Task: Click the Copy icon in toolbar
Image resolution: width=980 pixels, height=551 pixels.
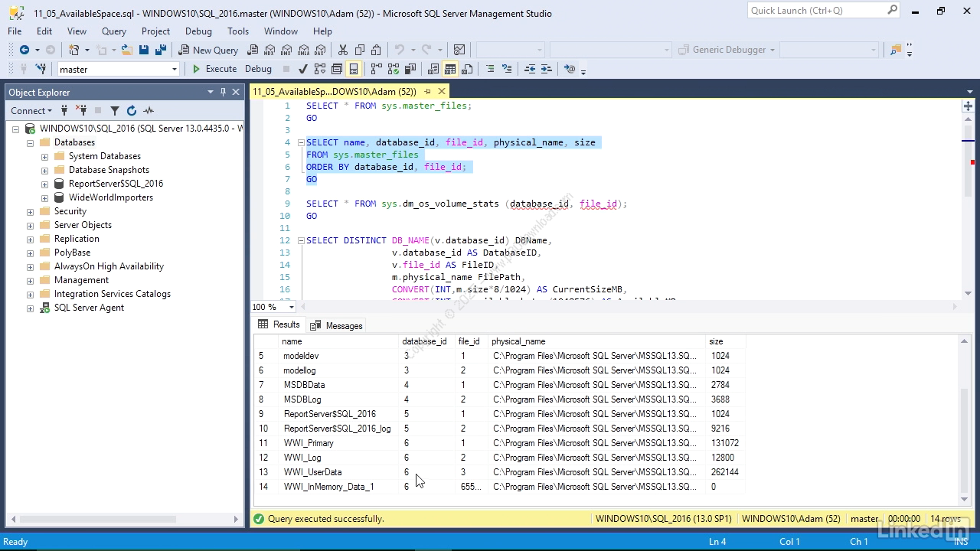Action: point(359,50)
